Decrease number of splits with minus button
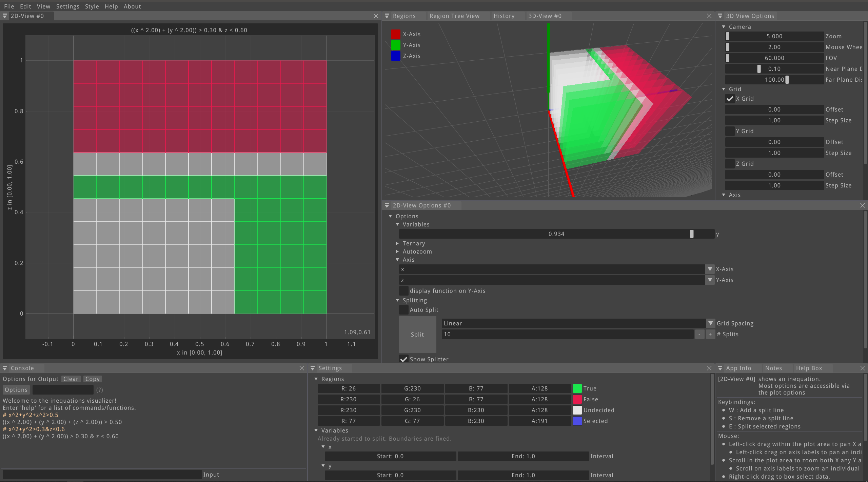 699,334
